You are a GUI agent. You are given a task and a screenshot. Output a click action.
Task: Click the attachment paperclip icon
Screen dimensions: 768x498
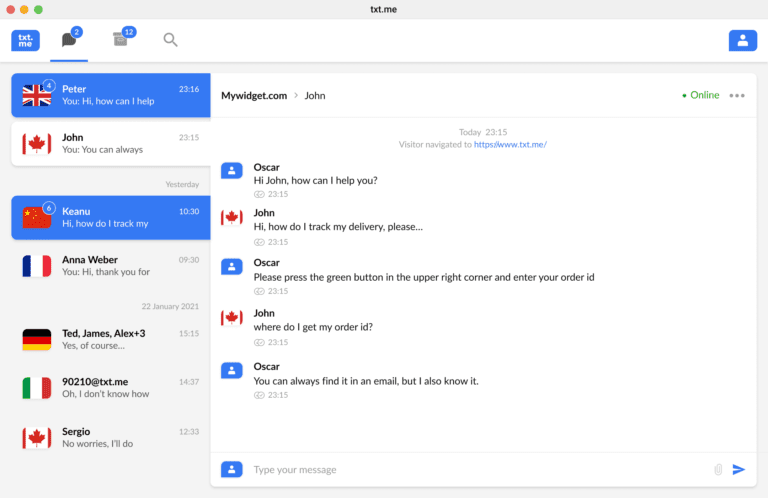pos(718,470)
